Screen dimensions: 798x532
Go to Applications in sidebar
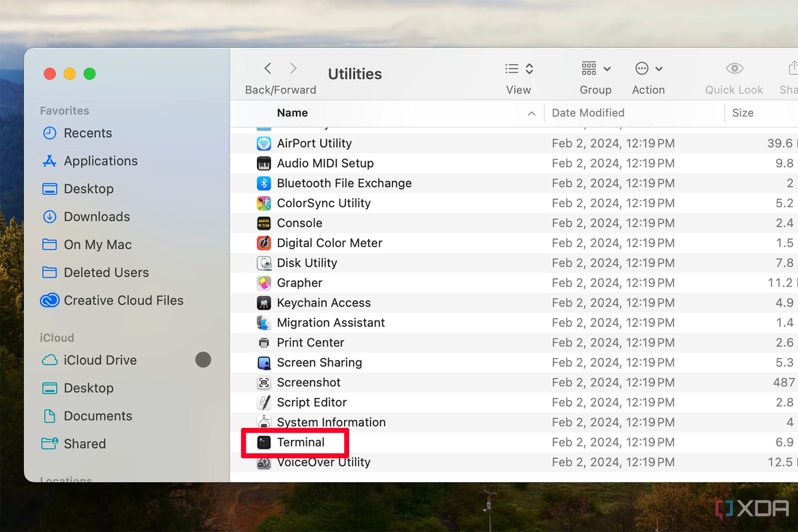[90, 161]
